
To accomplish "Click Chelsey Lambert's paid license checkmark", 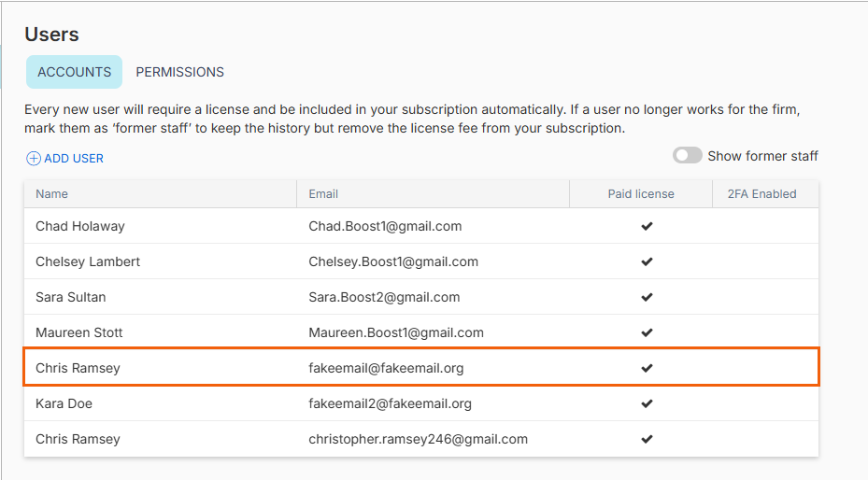I will pos(647,261).
